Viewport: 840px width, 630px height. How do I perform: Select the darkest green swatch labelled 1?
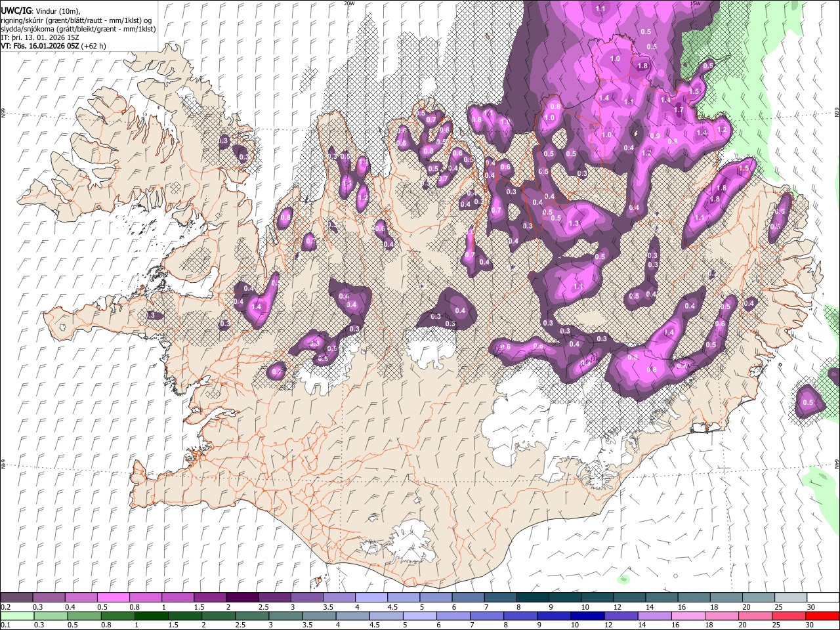pyautogui.click(x=152, y=616)
